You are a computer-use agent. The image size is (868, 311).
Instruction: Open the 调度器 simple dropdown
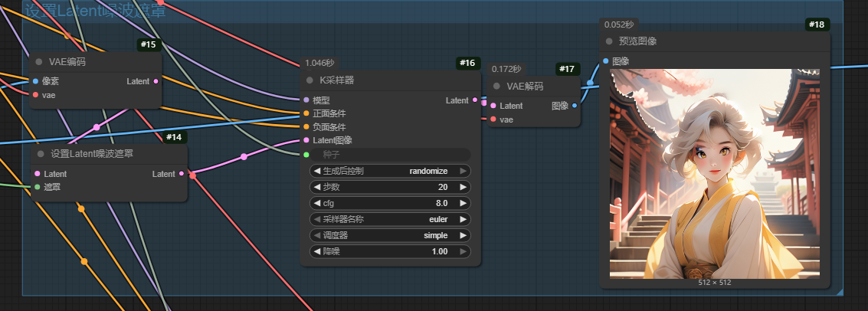pos(390,235)
